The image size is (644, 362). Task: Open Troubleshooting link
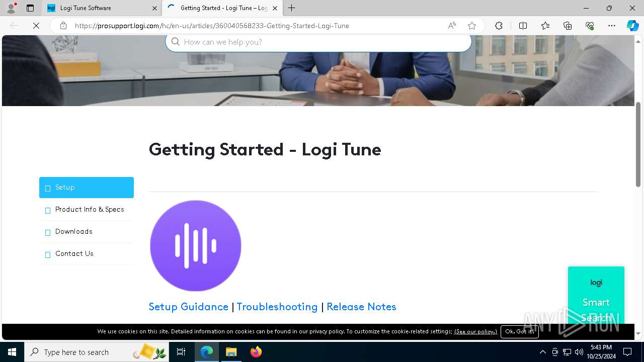[x=277, y=307]
